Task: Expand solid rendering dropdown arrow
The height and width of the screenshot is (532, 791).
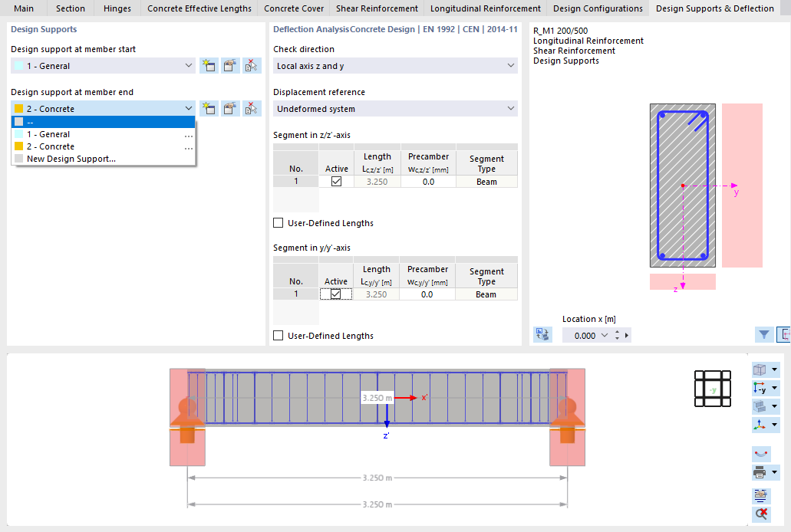Action: point(774,406)
